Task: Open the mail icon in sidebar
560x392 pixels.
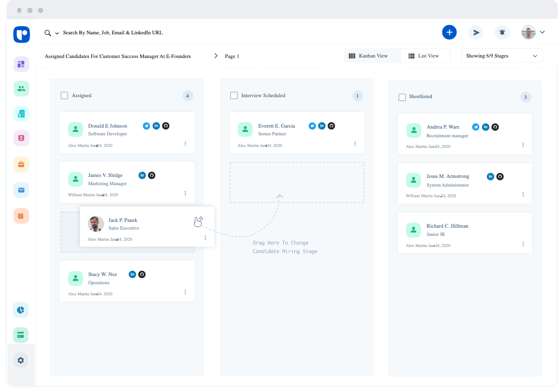Action: coord(21,190)
